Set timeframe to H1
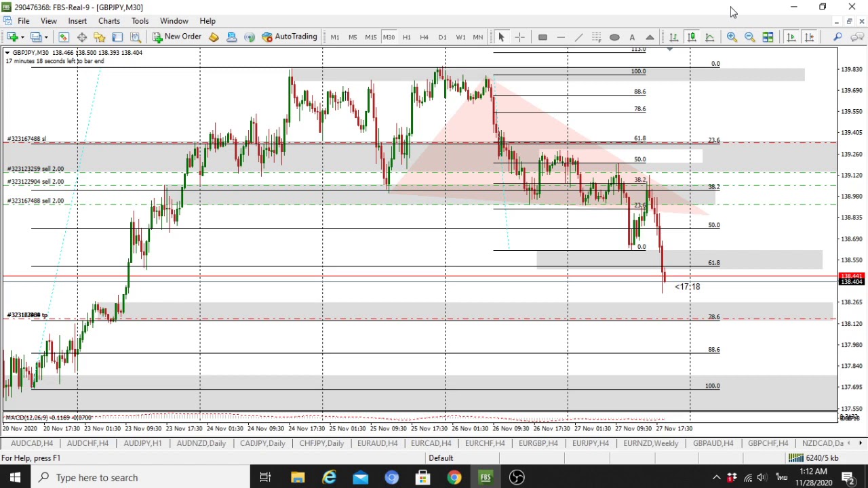Screen dimensions: 868x488 pos(406,37)
